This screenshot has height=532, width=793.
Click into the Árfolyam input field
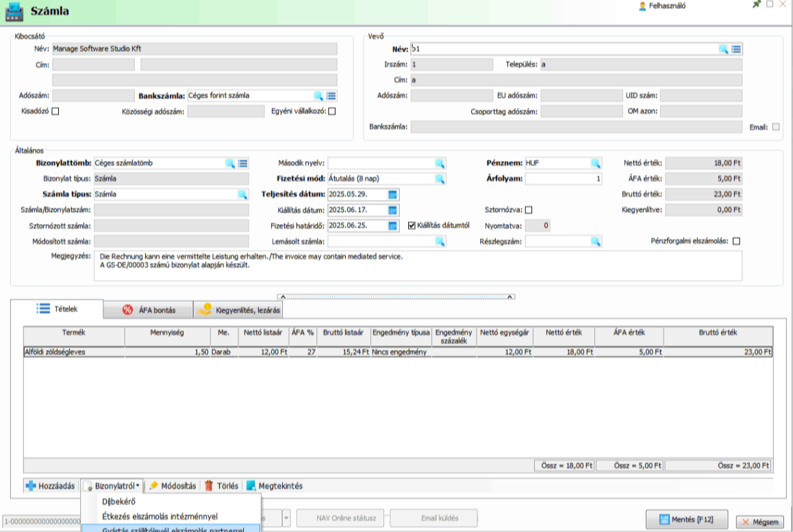tap(564, 179)
